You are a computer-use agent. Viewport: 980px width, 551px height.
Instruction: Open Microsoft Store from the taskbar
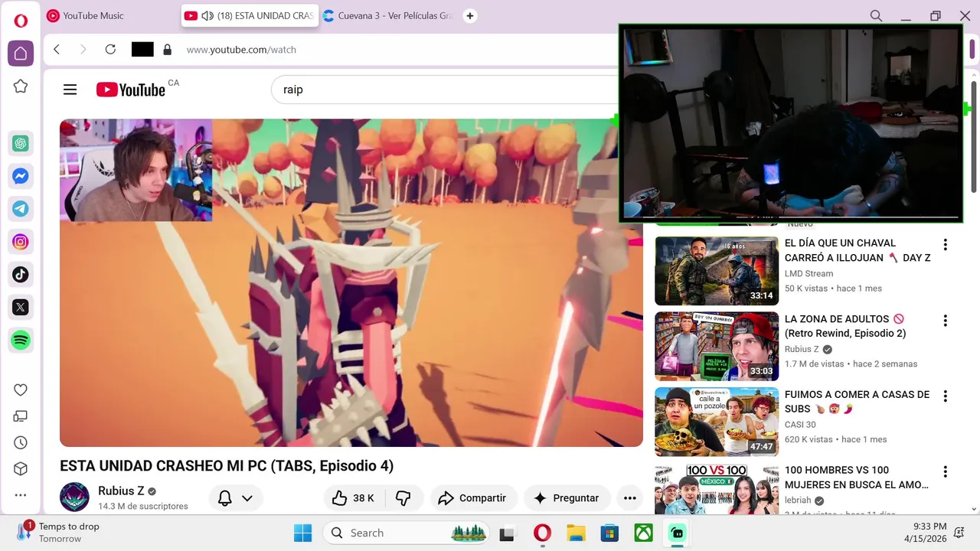click(x=609, y=533)
